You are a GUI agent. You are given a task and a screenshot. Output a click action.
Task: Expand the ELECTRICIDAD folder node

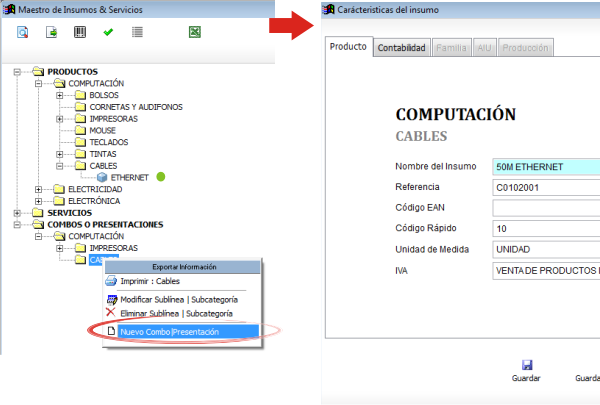pyautogui.click(x=38, y=189)
